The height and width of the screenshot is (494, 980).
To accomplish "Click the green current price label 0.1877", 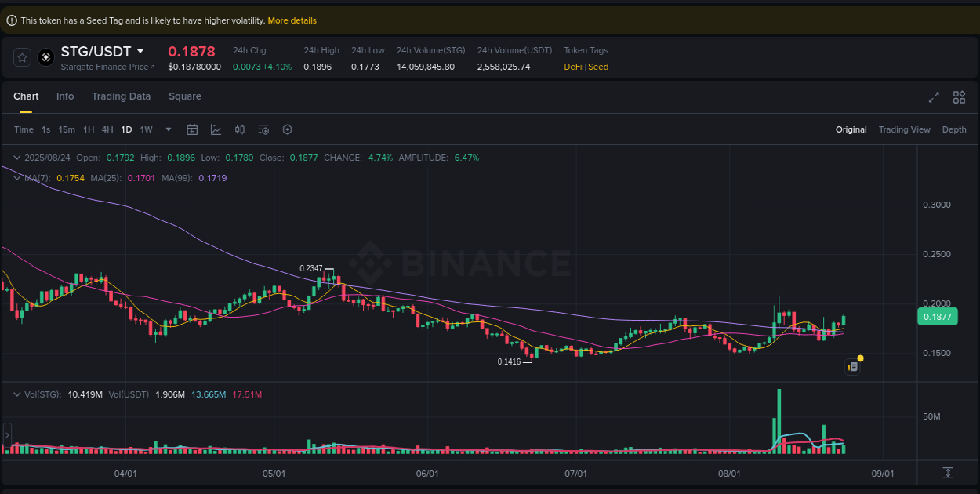I will click(938, 316).
